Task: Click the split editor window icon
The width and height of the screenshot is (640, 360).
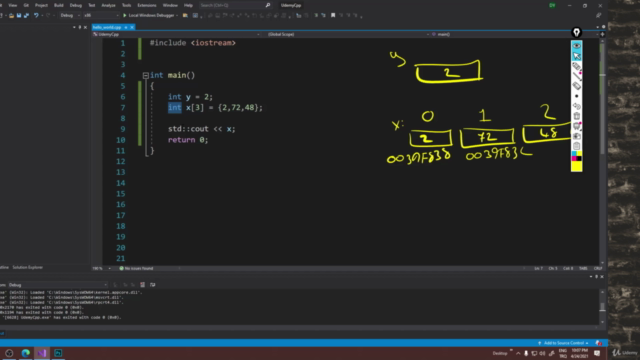Action: (x=602, y=35)
